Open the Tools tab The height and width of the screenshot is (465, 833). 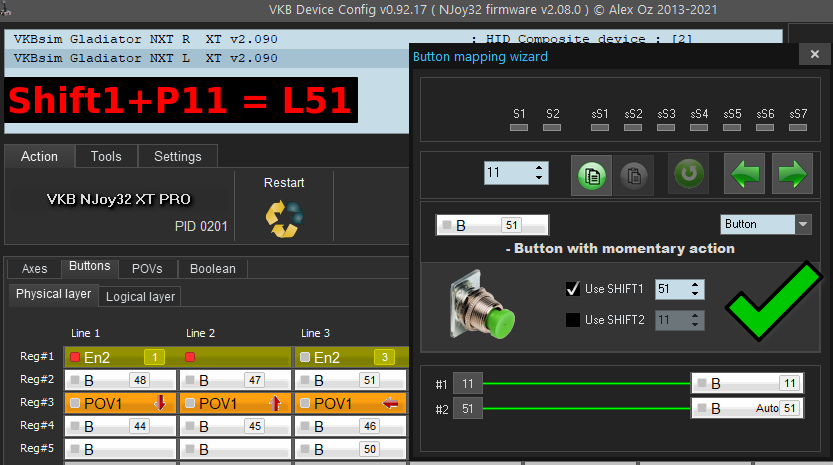[106, 156]
